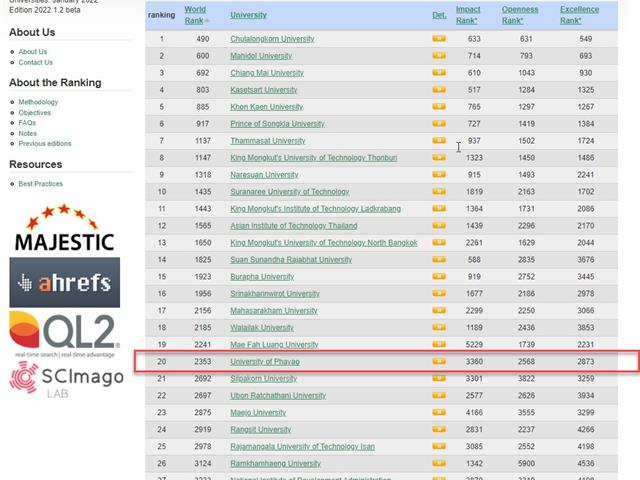The width and height of the screenshot is (640, 480).
Task: Open details icon for Rangsit University
Action: [x=439, y=429]
